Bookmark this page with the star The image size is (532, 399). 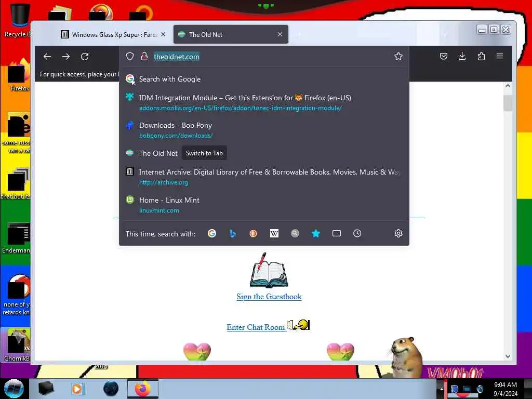[x=398, y=56]
